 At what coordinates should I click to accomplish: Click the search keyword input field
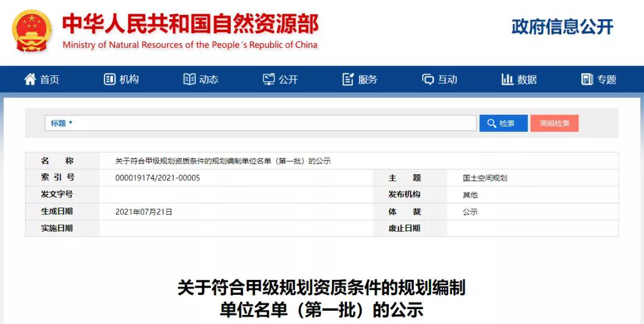pyautogui.click(x=274, y=123)
